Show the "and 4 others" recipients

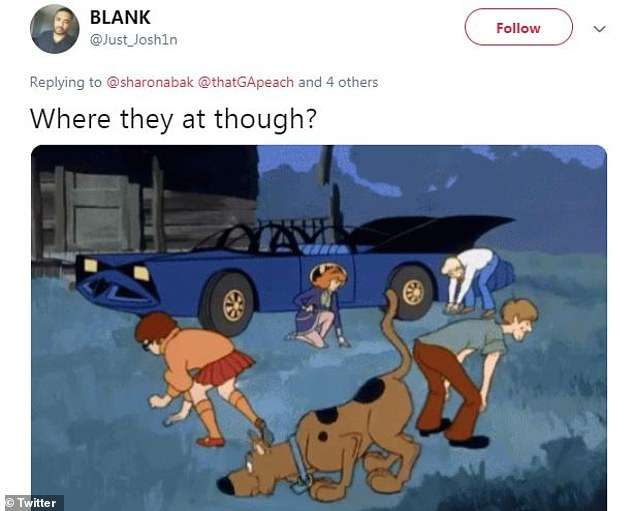pos(338,82)
